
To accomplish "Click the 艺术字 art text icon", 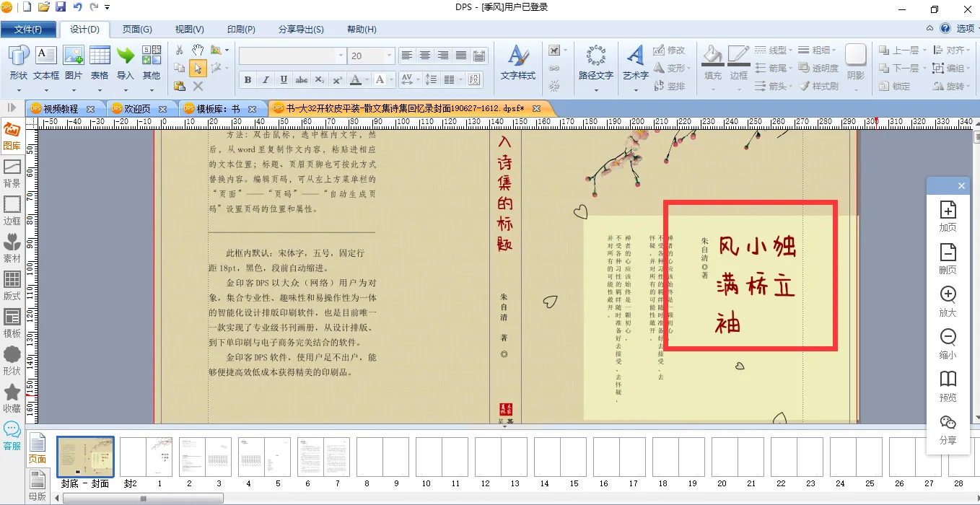I will 636,62.
